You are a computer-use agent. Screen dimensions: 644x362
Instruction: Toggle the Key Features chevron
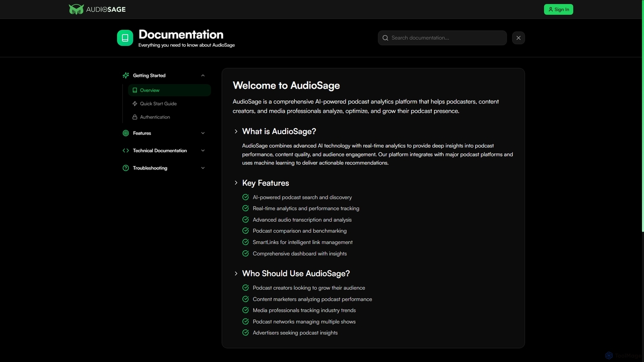pyautogui.click(x=236, y=183)
